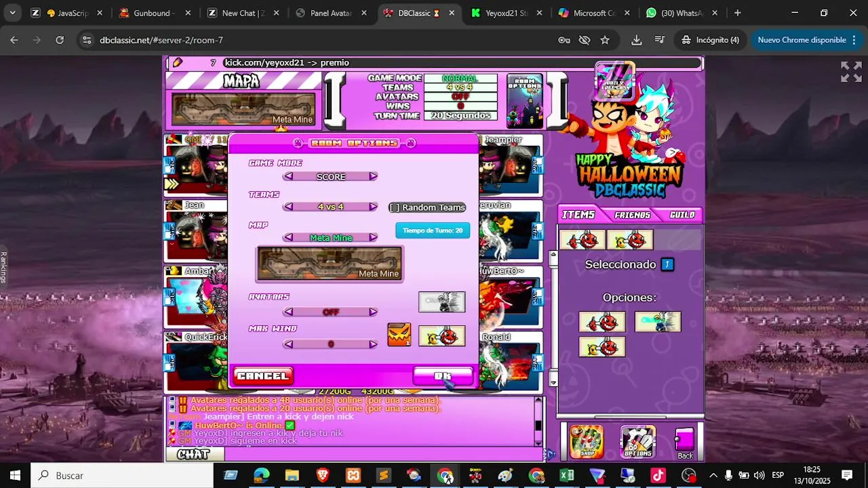The image size is (868, 488).
Task: Cancel the Room Options dialog
Action: coord(263,375)
